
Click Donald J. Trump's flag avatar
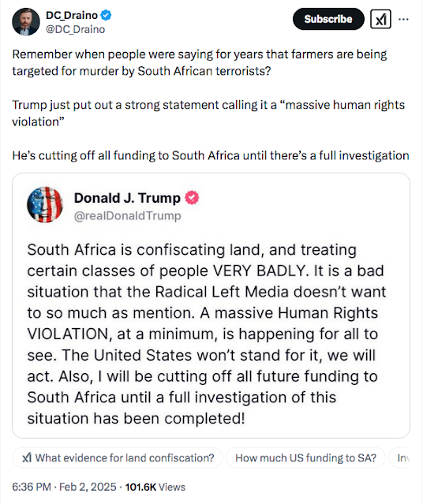(45, 204)
